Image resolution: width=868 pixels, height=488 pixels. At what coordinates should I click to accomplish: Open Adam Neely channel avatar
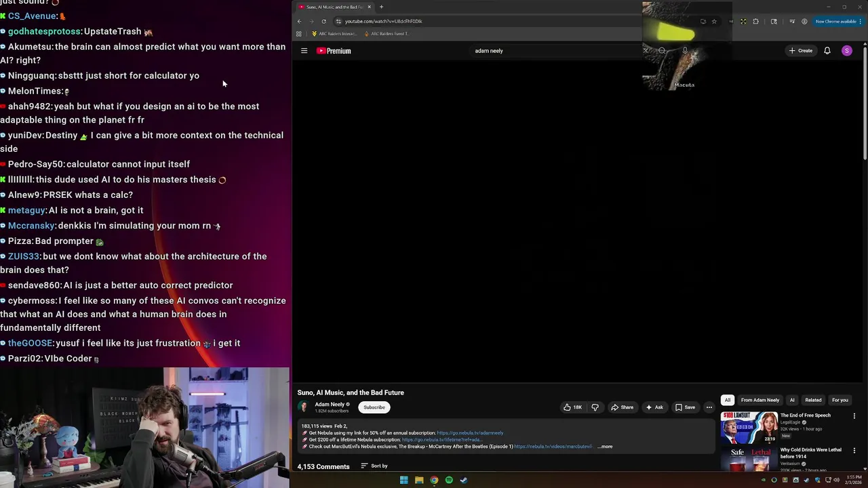click(303, 407)
